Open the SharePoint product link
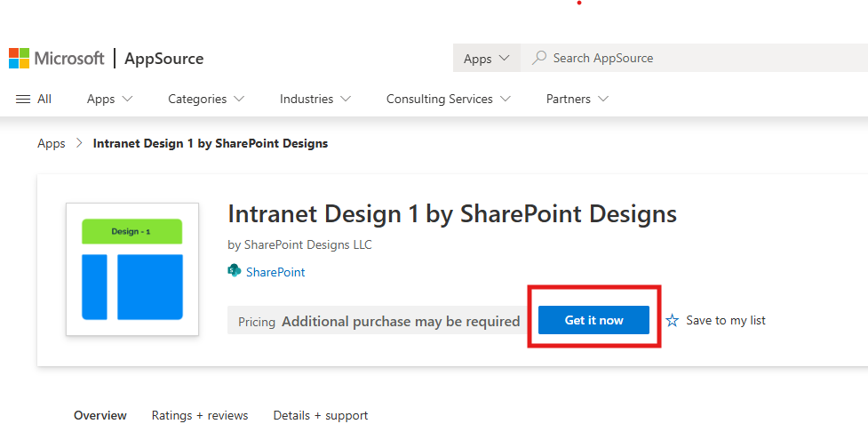 click(x=275, y=272)
